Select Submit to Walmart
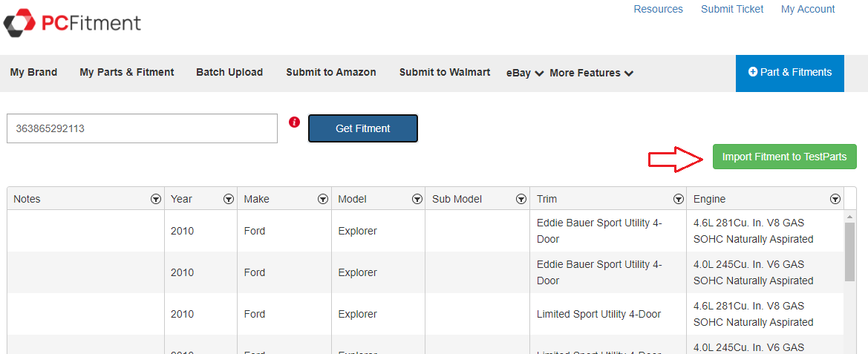Viewport: 868px width, 354px height. coord(445,73)
